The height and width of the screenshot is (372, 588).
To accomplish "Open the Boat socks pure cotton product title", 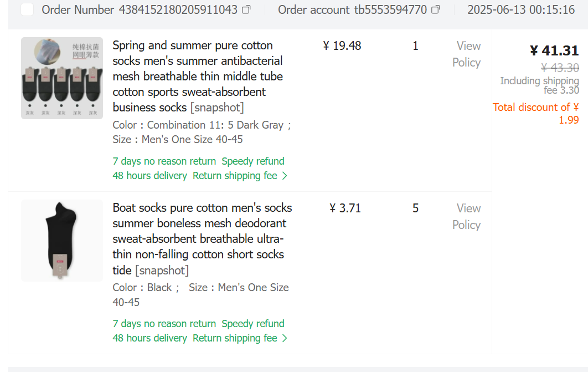I will coord(202,231).
